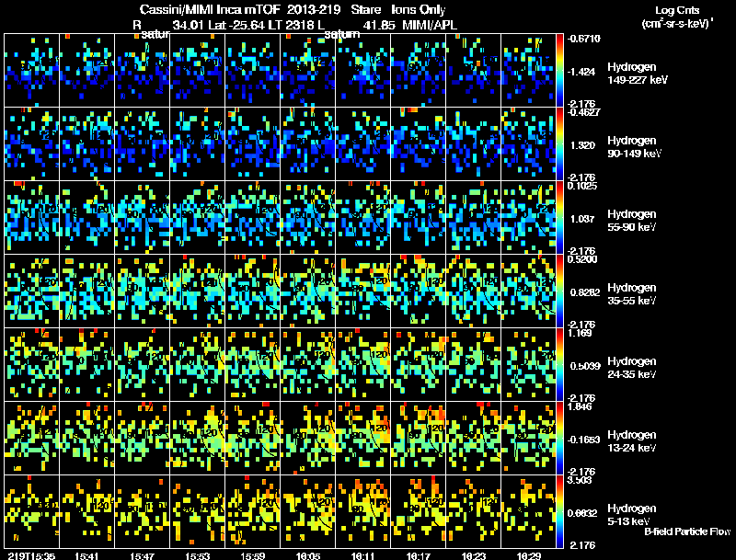Open the 13-24 keV image panel at 16:17
736x560 pixels.
point(419,439)
